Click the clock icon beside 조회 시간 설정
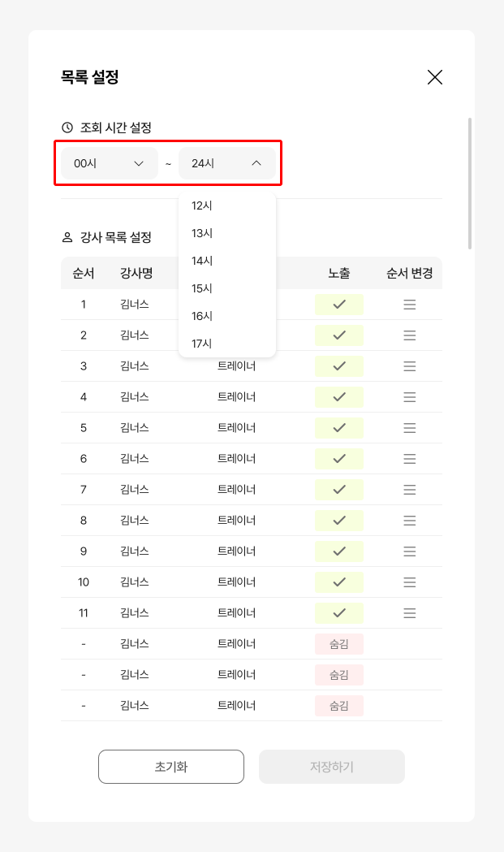Image resolution: width=504 pixels, height=852 pixels. [67, 128]
